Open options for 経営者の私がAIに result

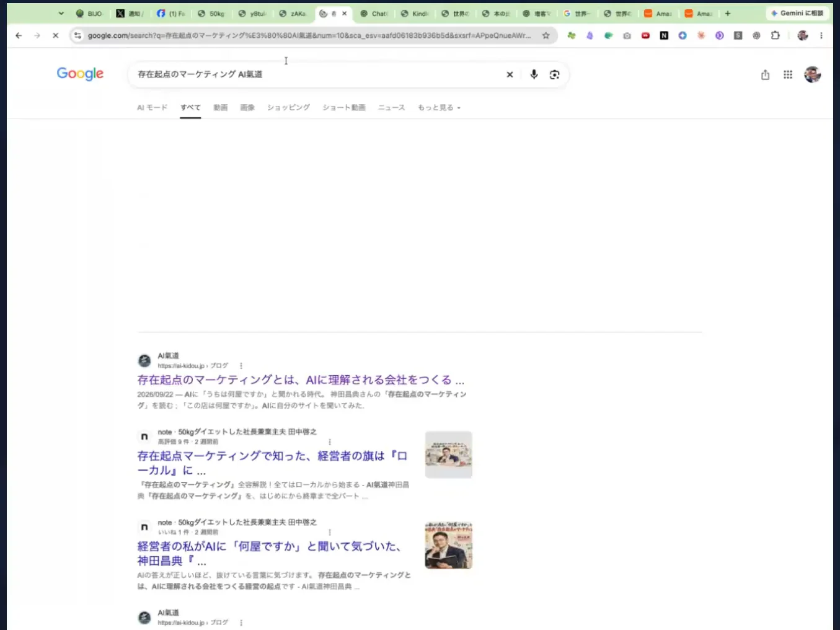330,533
